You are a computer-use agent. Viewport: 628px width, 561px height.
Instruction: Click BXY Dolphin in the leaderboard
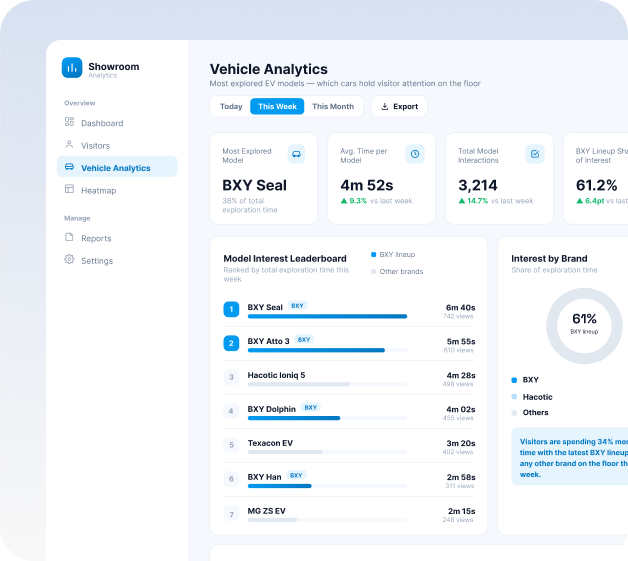coord(272,409)
